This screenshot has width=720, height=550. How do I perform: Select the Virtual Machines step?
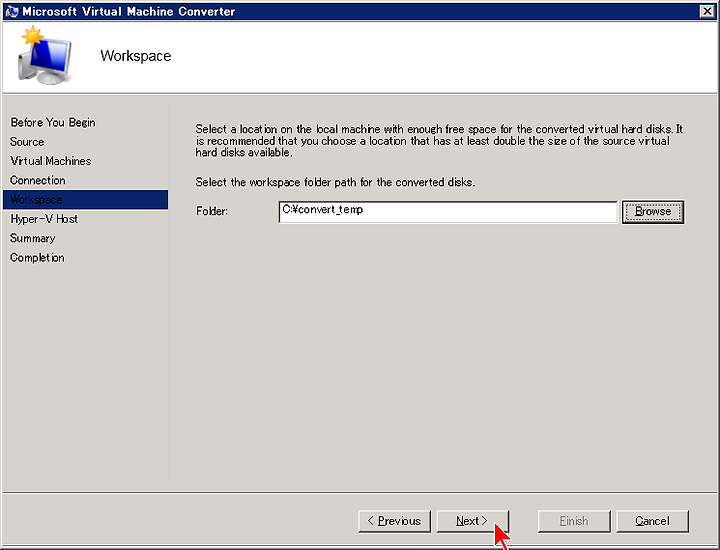(x=51, y=161)
